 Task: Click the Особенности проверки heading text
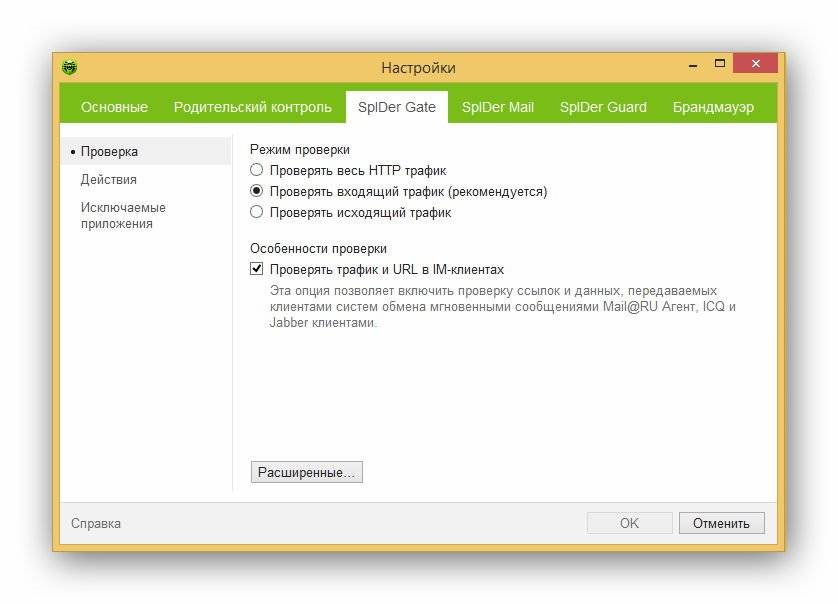click(x=319, y=249)
